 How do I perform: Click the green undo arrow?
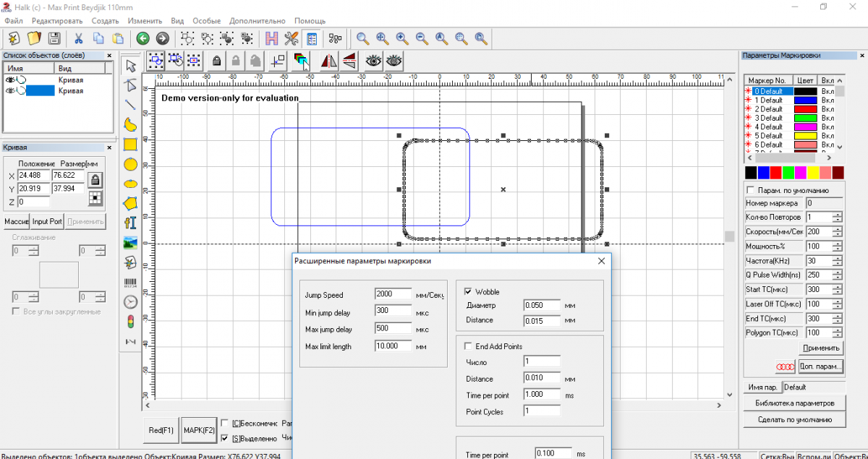point(142,38)
